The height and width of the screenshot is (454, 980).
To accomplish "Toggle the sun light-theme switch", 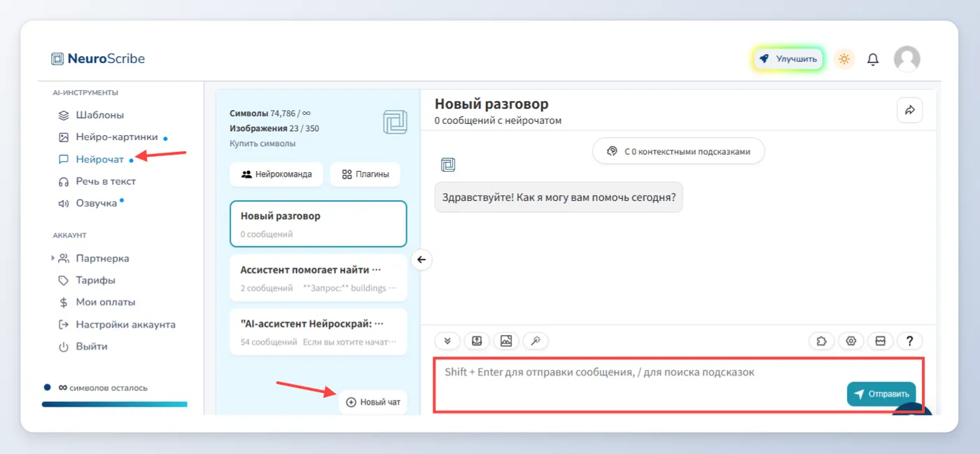I will point(844,60).
